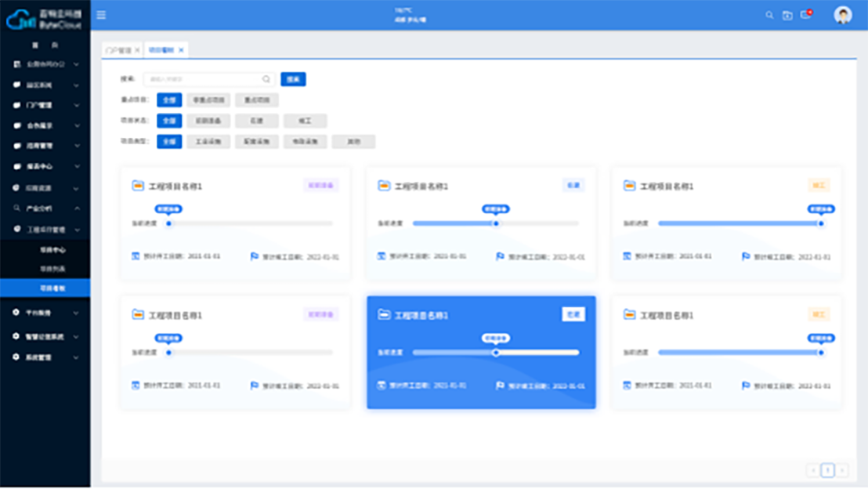Viewport: 868px width, 489px height.
Task: Select the 竣工 filter in the project status row
Action: pyautogui.click(x=306, y=121)
